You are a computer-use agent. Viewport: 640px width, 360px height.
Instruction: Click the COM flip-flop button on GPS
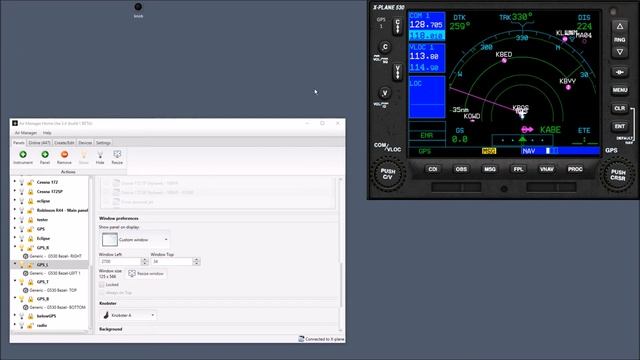[398, 27]
